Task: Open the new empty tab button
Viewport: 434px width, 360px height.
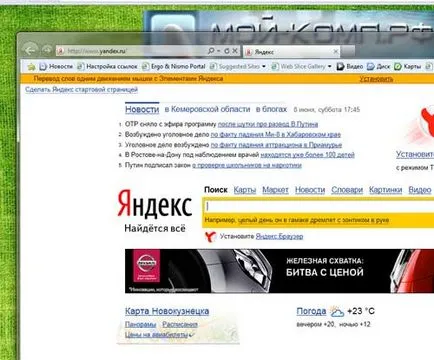Action: 348,51
